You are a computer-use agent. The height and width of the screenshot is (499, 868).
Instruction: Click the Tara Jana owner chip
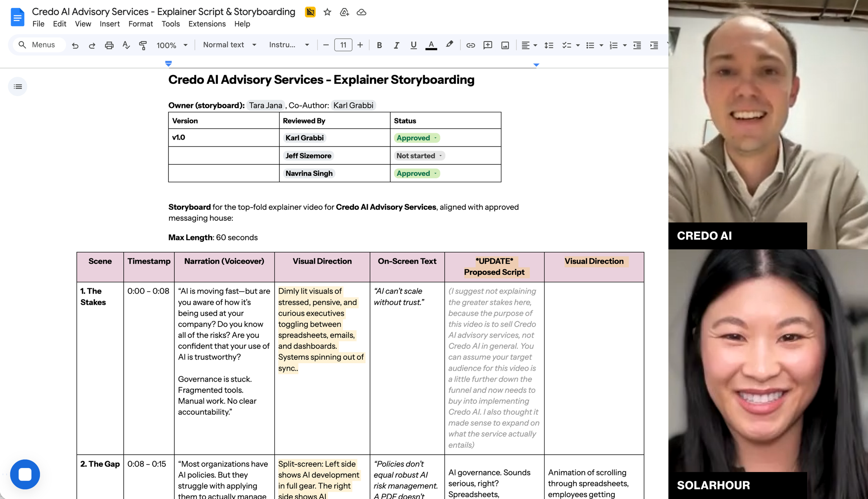266,105
